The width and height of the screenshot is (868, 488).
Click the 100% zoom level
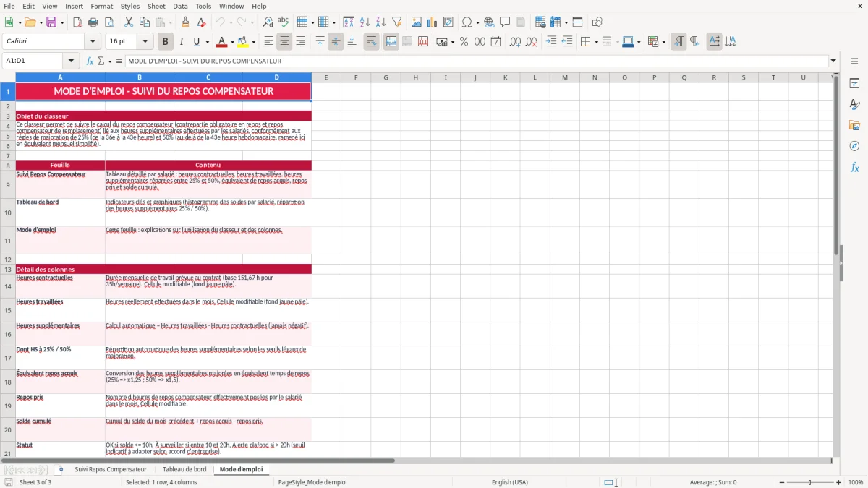(x=856, y=482)
